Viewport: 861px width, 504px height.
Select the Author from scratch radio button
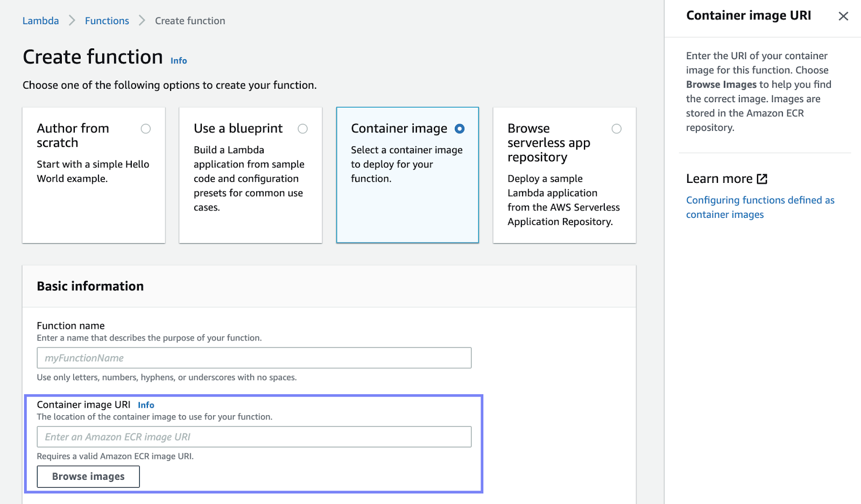coord(146,129)
